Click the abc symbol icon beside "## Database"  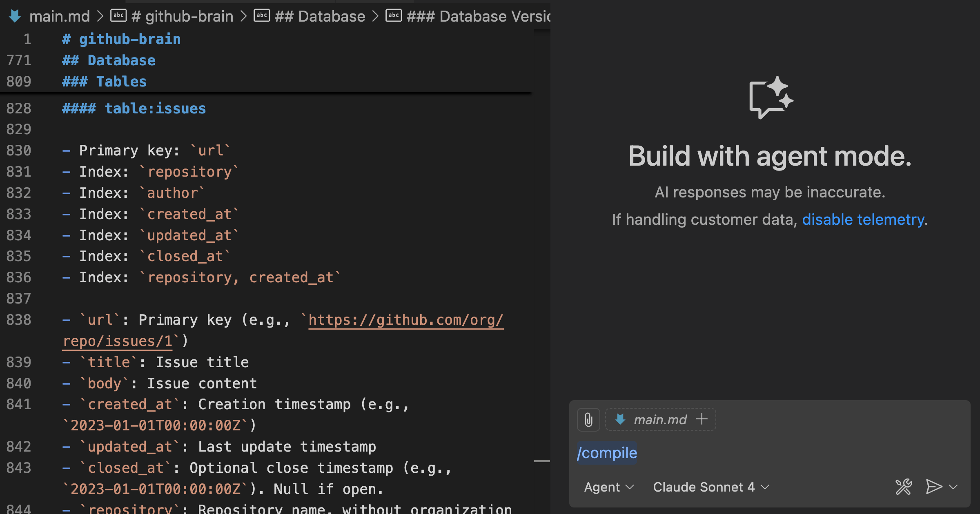point(261,16)
